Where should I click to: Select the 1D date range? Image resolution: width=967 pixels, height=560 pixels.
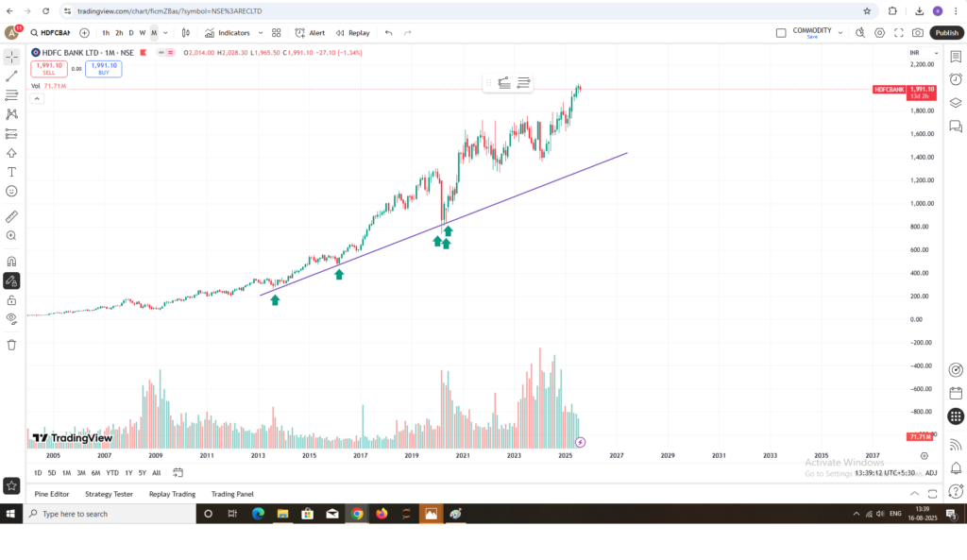[x=38, y=473]
